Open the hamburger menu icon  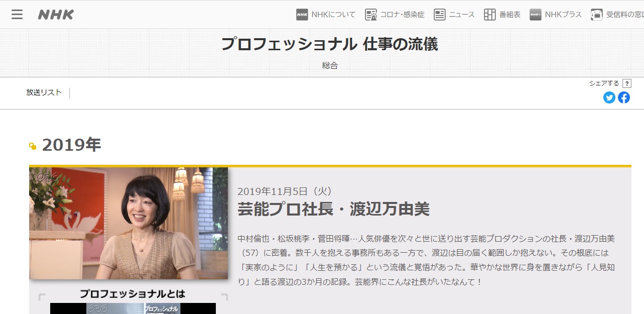point(17,15)
